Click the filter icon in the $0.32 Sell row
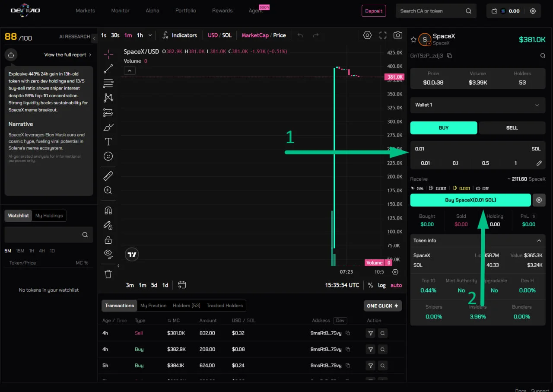The height and width of the screenshot is (392, 553). [x=370, y=333]
